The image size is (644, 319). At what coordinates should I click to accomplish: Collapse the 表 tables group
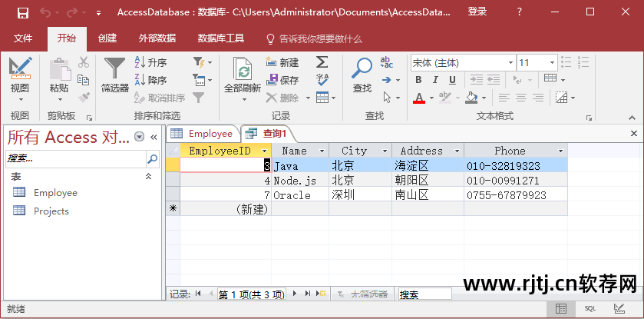click(149, 177)
